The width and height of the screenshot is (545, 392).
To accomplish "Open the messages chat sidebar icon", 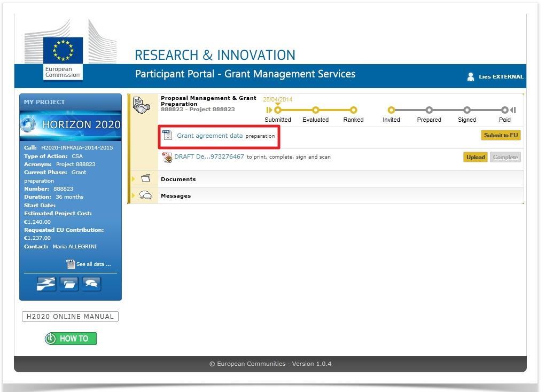I will point(91,284).
